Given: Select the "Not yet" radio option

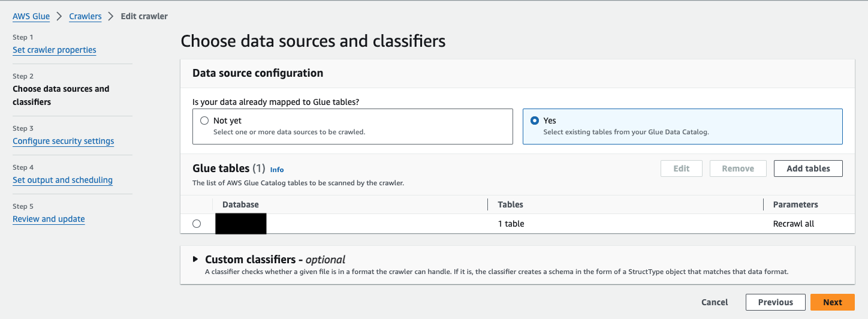Looking at the screenshot, I should (x=205, y=121).
